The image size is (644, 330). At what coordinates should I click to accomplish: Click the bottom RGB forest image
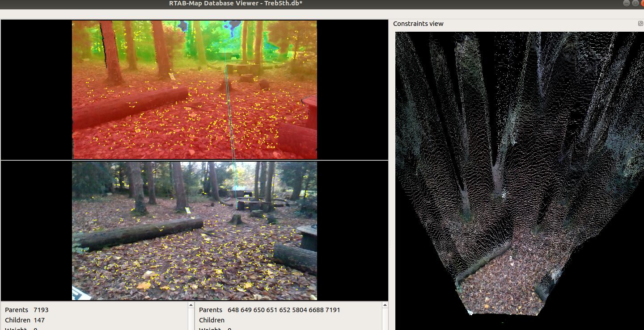tap(195, 231)
